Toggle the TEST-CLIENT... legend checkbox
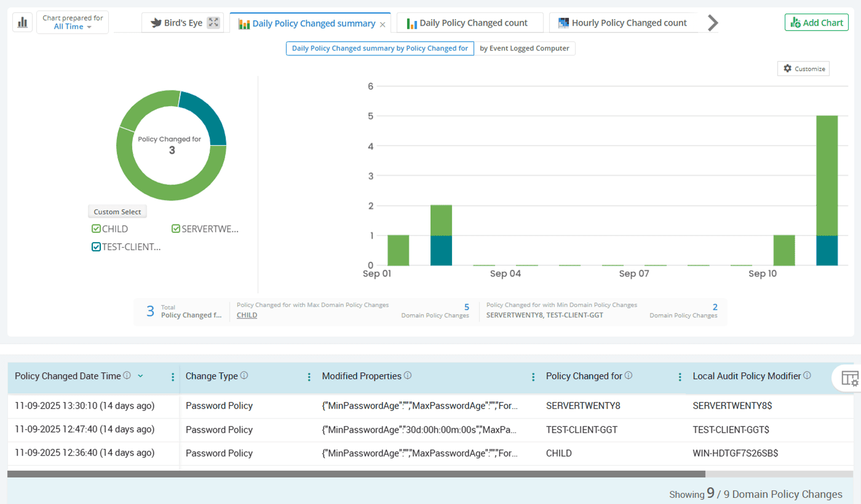861x504 pixels. (96, 247)
